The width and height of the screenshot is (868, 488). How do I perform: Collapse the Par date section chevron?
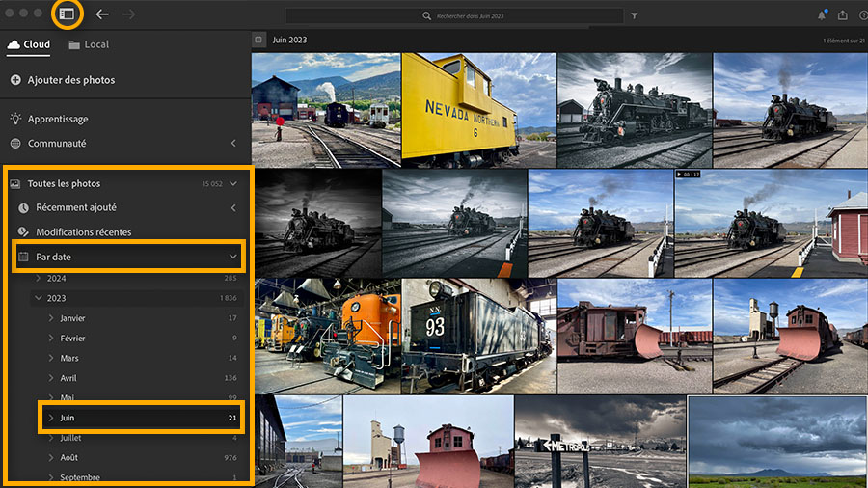click(232, 257)
